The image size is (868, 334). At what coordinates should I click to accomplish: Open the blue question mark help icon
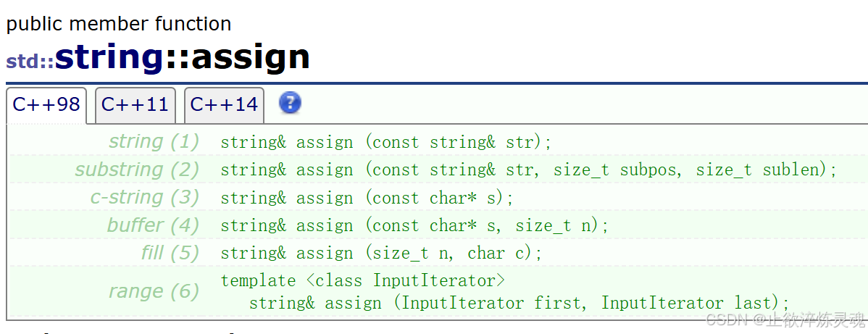290,102
